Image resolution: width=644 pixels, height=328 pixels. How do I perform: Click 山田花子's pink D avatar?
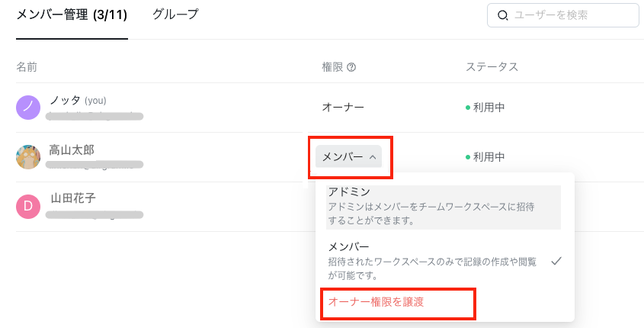pos(28,207)
